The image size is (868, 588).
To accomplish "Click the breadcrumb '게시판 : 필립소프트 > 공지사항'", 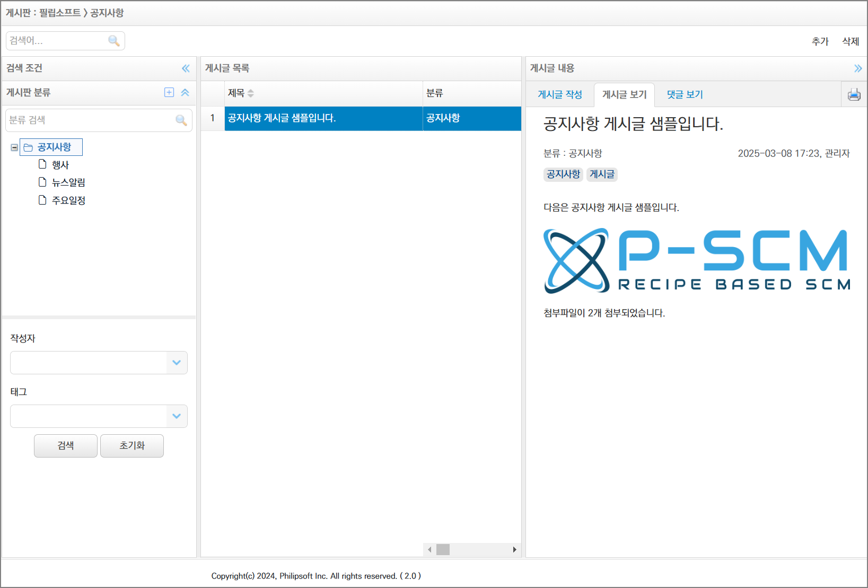I will [65, 13].
